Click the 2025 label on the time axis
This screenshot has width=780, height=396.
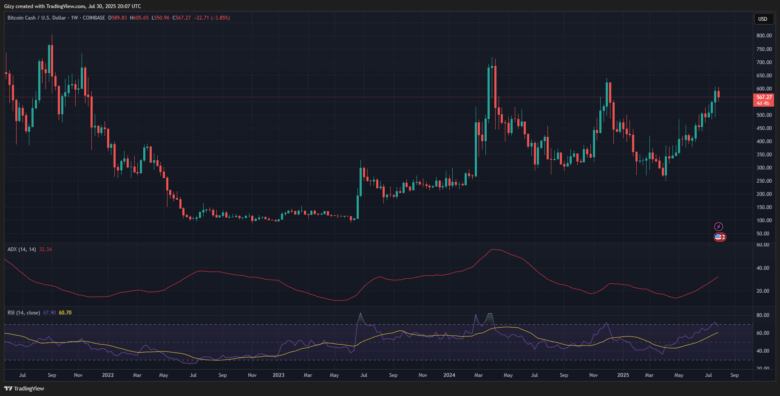tap(622, 376)
